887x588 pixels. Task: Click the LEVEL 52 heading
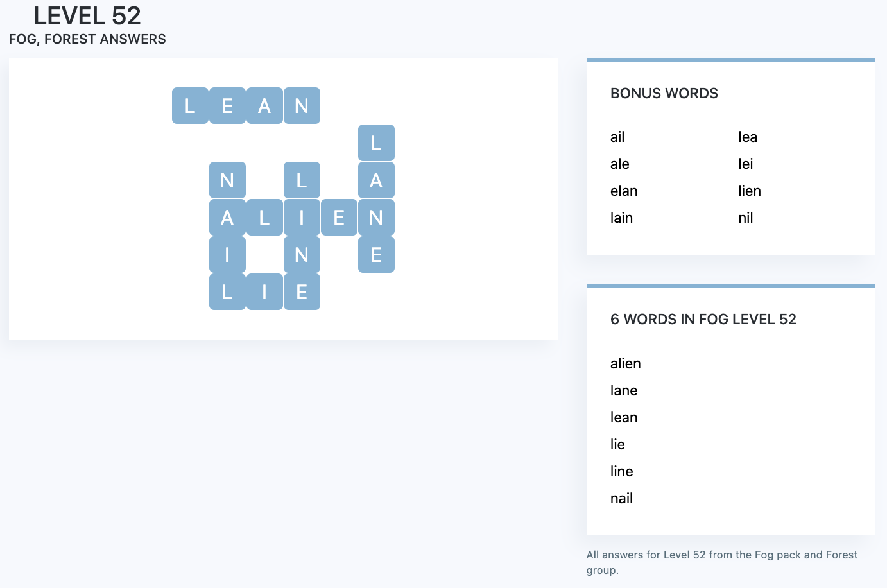pos(87,15)
